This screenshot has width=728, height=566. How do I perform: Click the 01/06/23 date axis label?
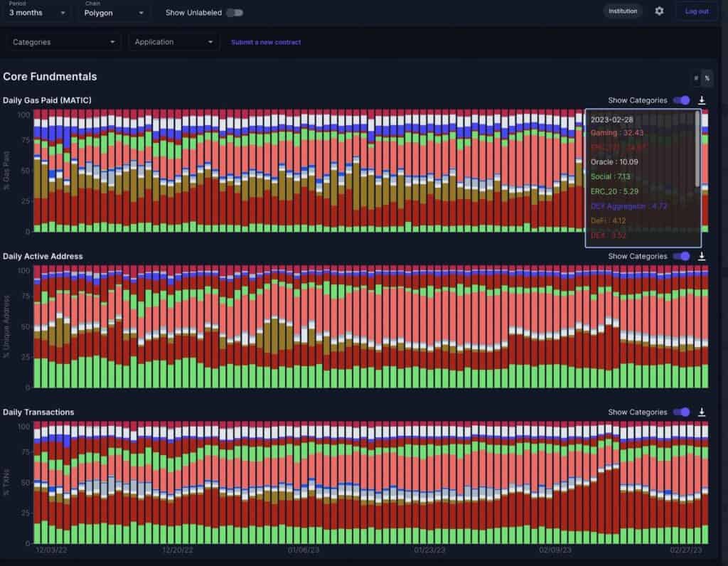(x=304, y=550)
